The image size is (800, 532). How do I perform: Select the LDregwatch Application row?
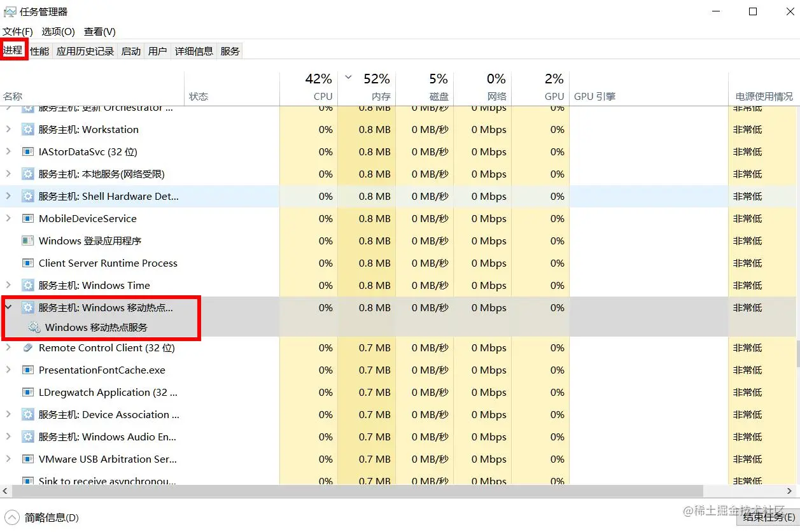pyautogui.click(x=397, y=392)
